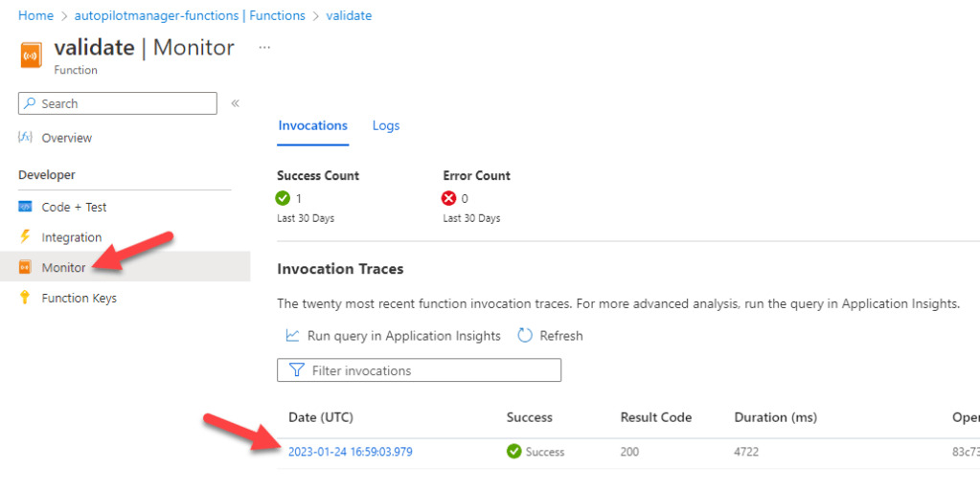
Task: Click the green Success Count checkmark icon
Action: (284, 198)
